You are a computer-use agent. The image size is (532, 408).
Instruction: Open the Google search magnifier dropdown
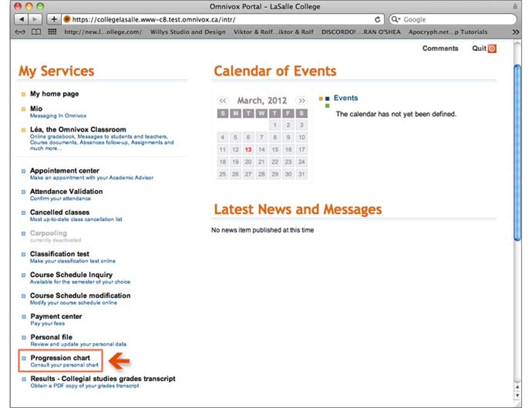tap(396, 19)
